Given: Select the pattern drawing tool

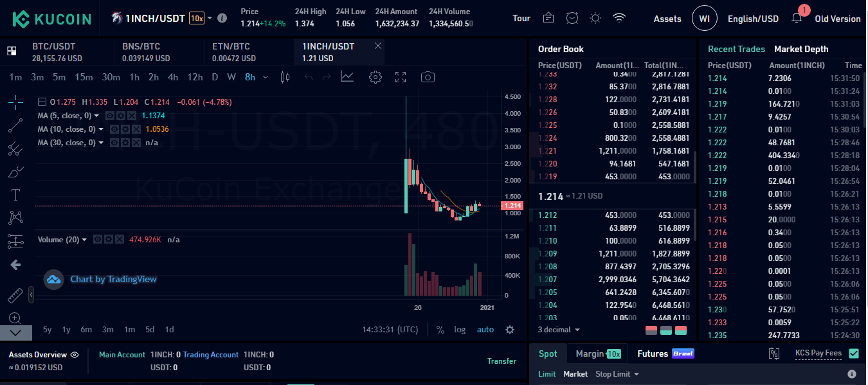Looking at the screenshot, I should click(x=16, y=218).
